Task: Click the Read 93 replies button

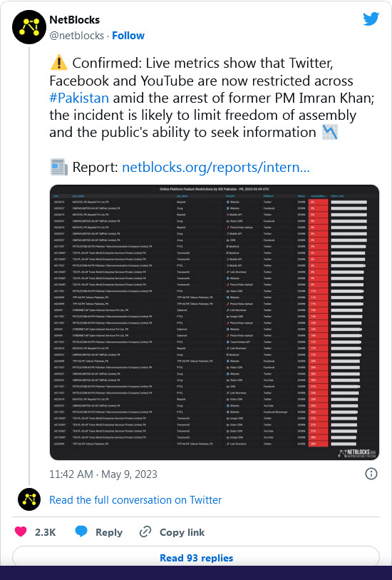Action: click(196, 557)
